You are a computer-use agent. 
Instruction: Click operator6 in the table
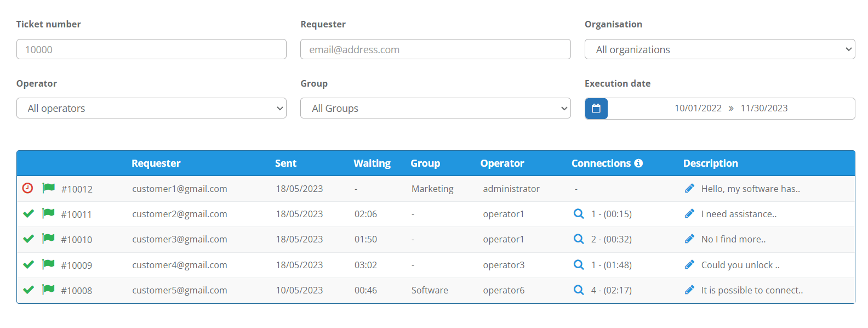pos(504,290)
